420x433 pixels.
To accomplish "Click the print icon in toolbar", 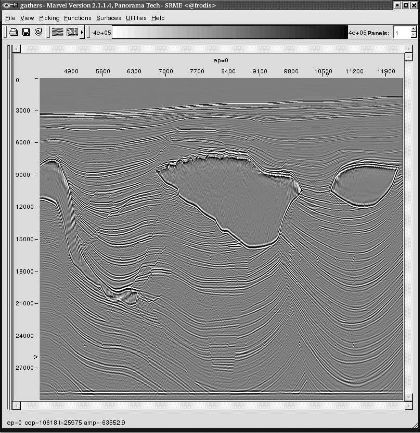I will [13, 32].
